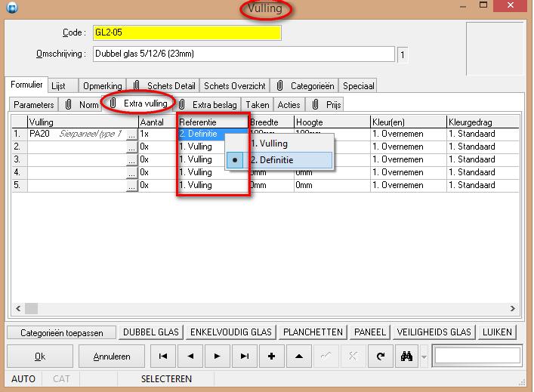Click row 1 Aantal cell '1x'

pyautogui.click(x=158, y=134)
